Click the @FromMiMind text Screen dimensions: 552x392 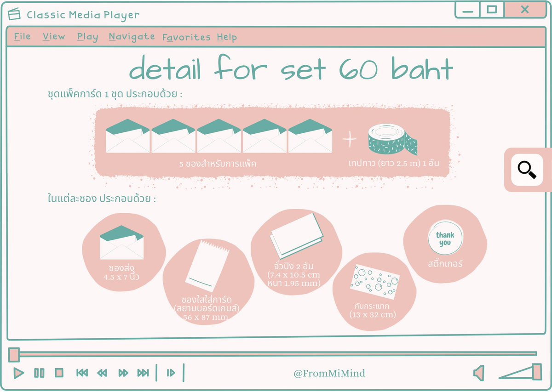329,373
